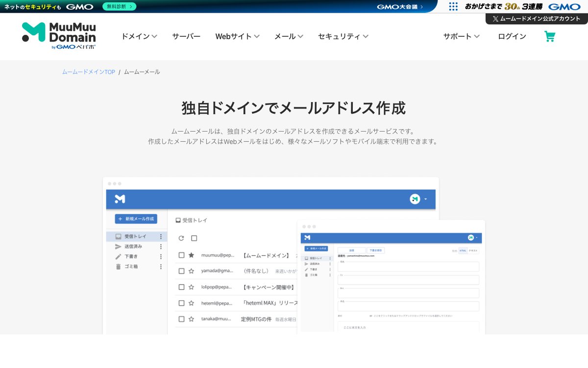The width and height of the screenshot is (588, 368).
Task: Check the heteml@pepa... message checkbox
Action: (x=181, y=303)
